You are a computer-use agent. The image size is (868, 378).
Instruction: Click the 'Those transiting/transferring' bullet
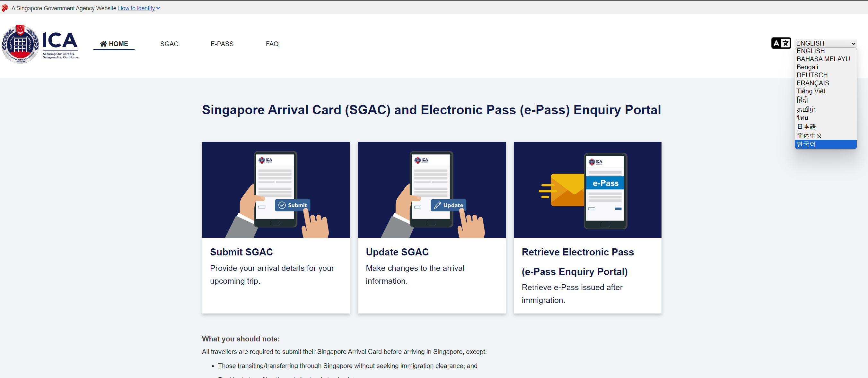(347, 365)
